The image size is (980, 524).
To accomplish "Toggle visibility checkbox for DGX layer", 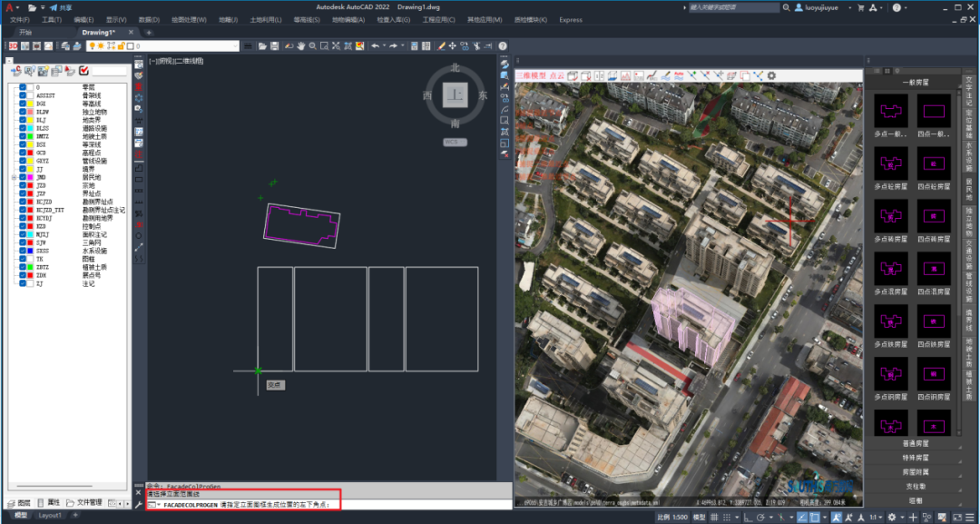I will click(23, 104).
